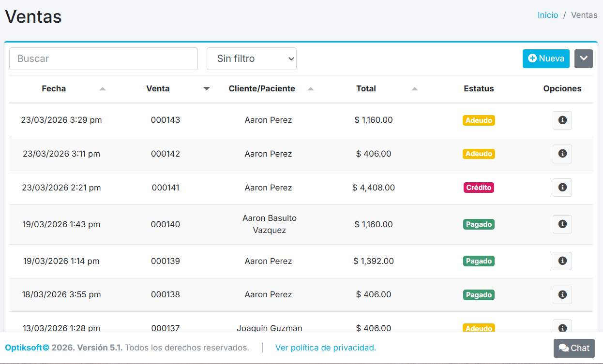Sort table by Fecha column

[x=54, y=88]
